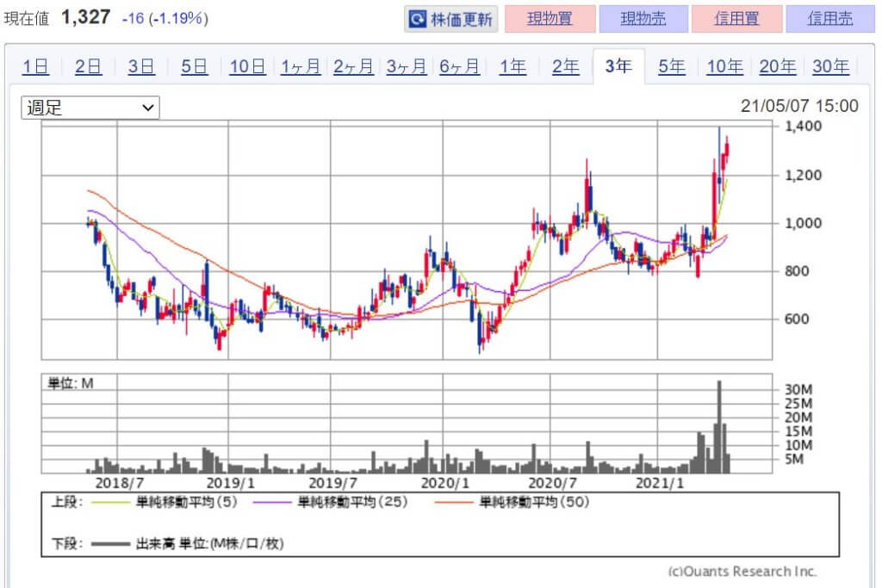Click the 30M volume axis label
882x588 pixels.
(798, 390)
